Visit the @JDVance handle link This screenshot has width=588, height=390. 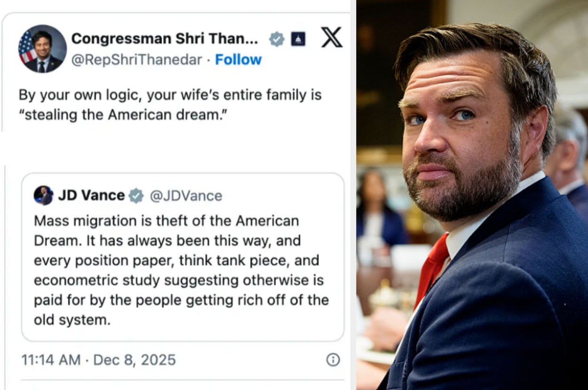tap(186, 195)
